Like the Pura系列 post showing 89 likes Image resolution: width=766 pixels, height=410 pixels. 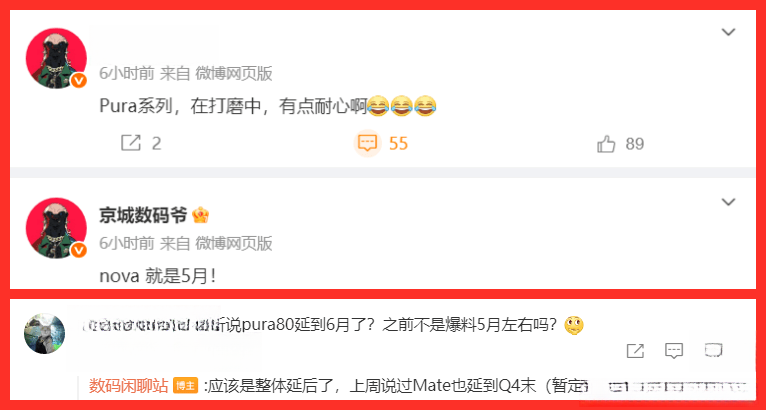606,144
